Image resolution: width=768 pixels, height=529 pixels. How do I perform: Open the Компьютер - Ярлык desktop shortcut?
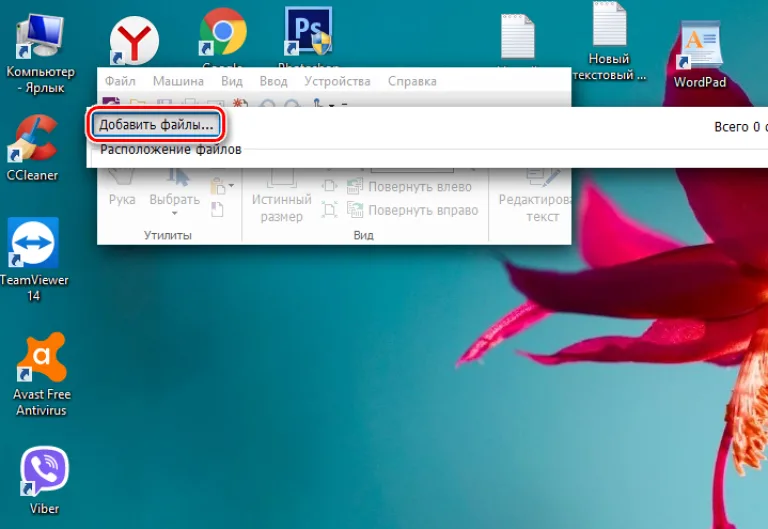[40, 53]
